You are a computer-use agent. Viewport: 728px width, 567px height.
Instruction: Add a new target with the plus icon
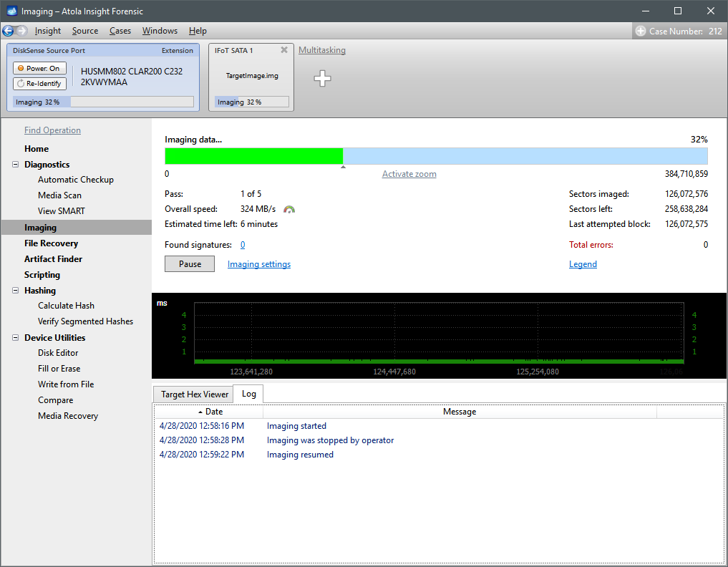click(x=322, y=78)
